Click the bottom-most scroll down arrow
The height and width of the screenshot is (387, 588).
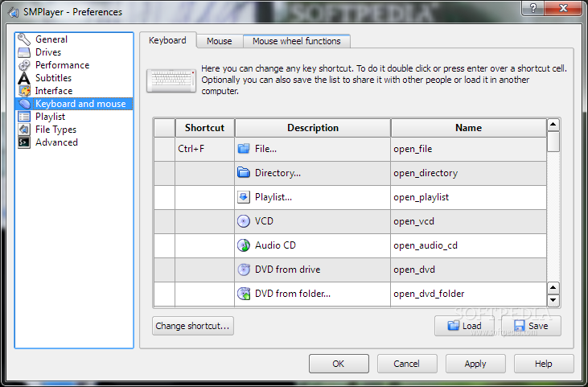553,300
